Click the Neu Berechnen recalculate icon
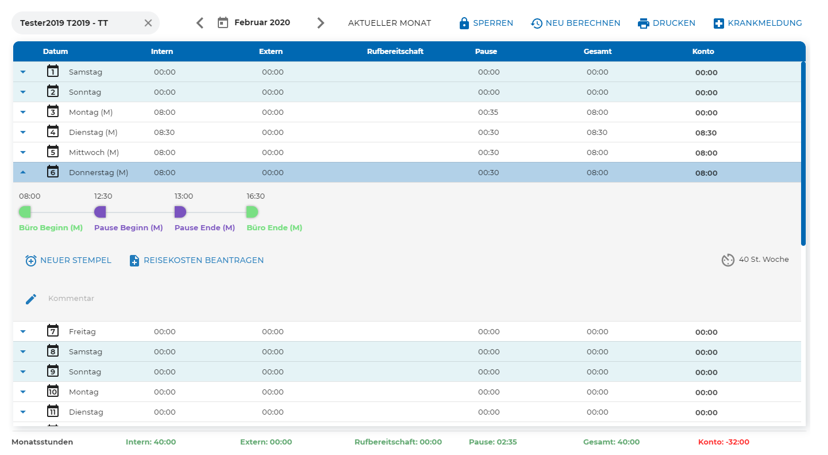The image size is (828, 455). click(x=537, y=23)
